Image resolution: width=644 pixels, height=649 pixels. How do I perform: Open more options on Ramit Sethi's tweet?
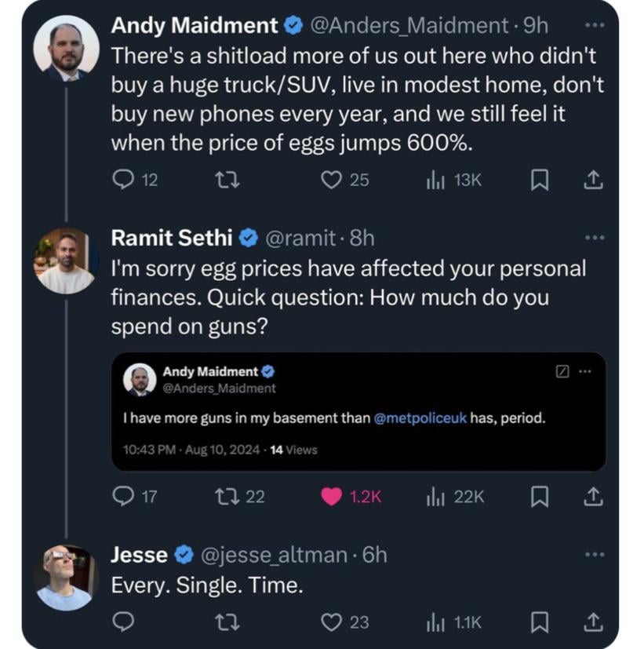(x=595, y=237)
